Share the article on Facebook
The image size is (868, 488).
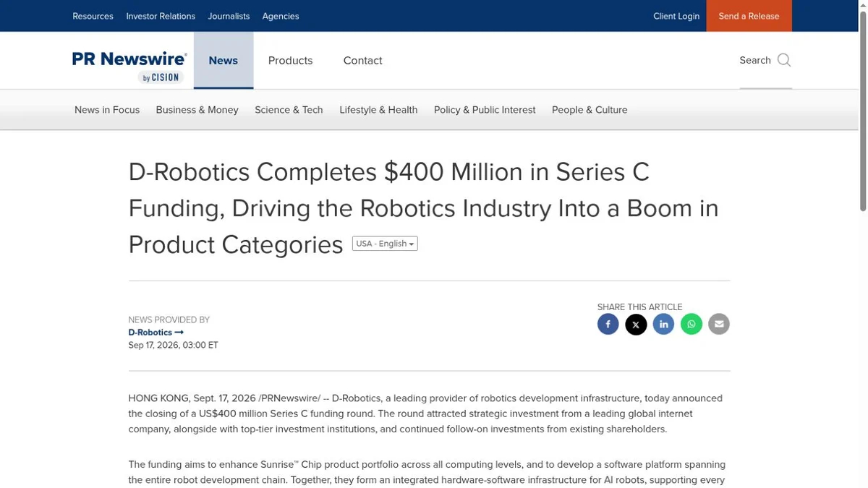[x=608, y=325]
